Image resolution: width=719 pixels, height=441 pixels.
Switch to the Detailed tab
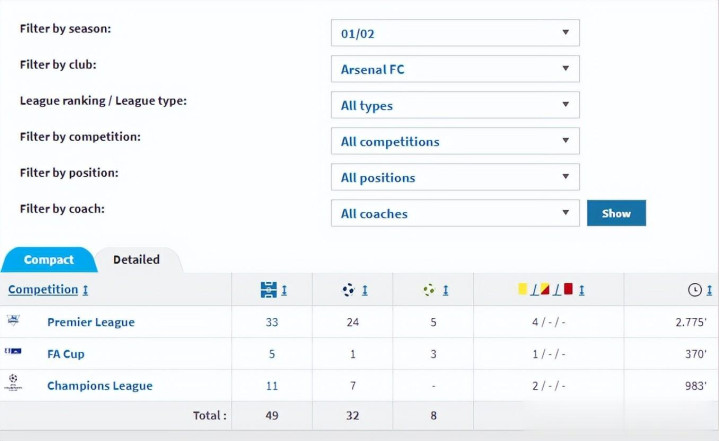[136, 259]
